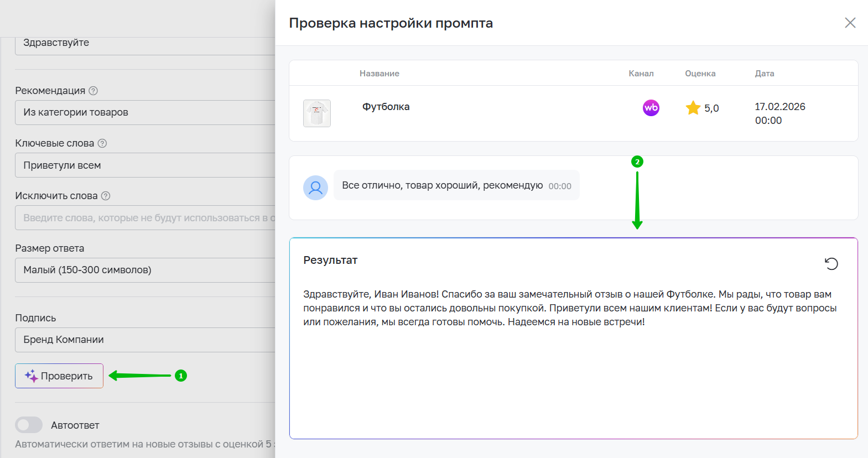Focus the Исключить слова input field
Viewport: 868px width, 458px height.
point(145,218)
